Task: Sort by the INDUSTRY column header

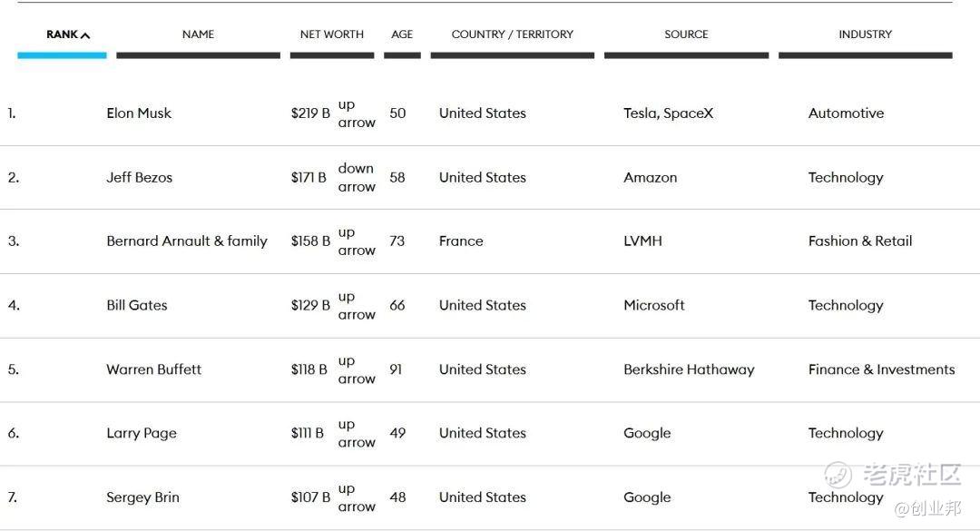Action: click(x=865, y=34)
